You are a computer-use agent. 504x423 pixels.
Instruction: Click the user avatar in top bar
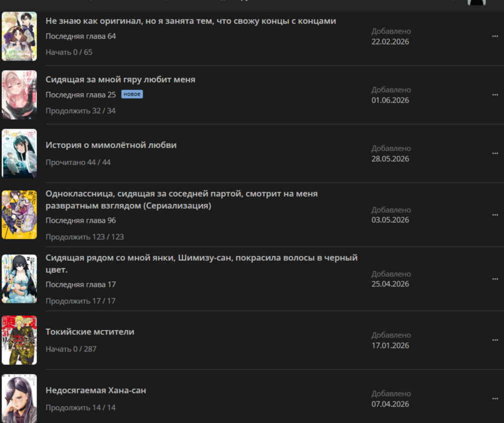[x=476, y=3]
